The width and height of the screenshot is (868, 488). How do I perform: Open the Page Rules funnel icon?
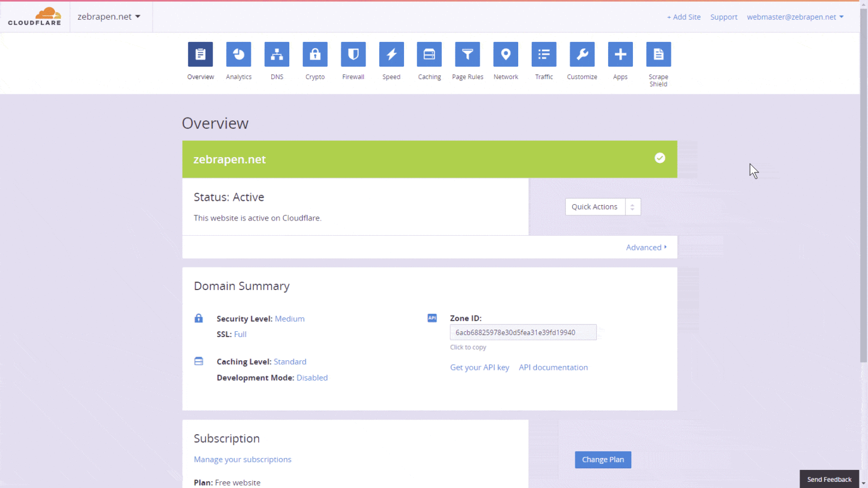pos(467,54)
